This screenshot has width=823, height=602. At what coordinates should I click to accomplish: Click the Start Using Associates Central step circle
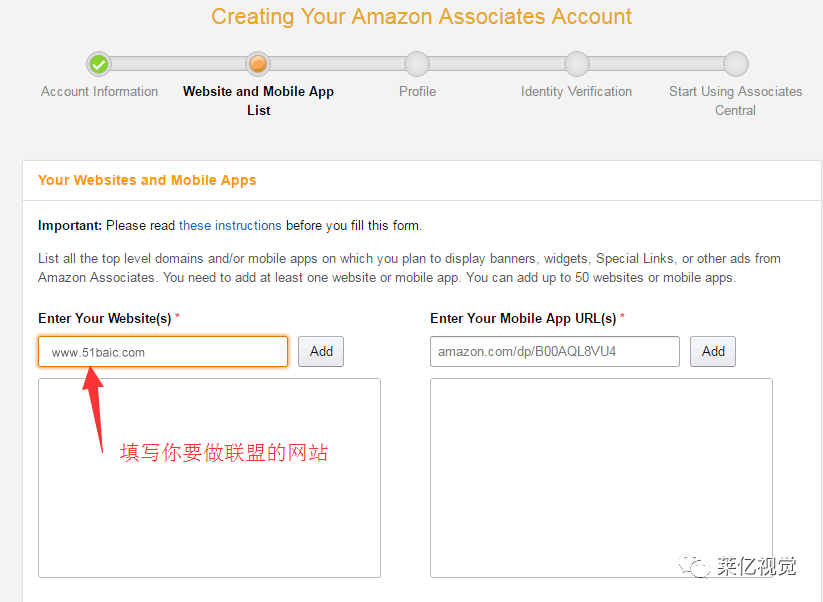(735, 64)
